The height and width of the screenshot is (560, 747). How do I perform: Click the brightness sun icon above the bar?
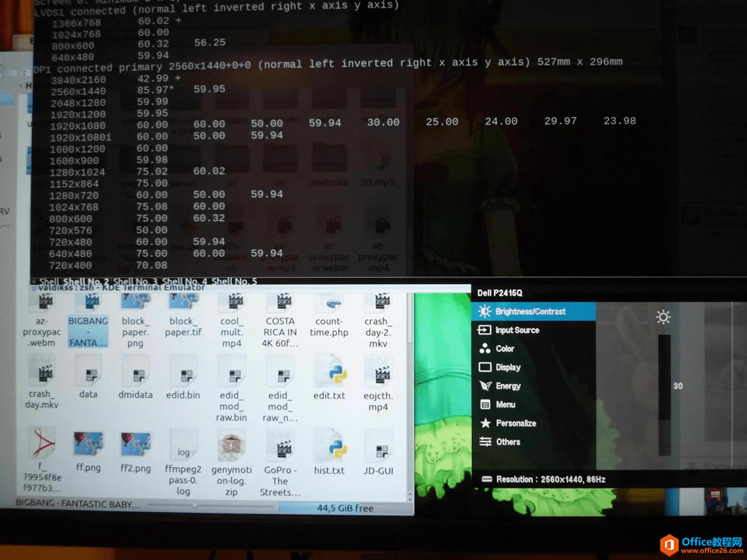click(663, 317)
